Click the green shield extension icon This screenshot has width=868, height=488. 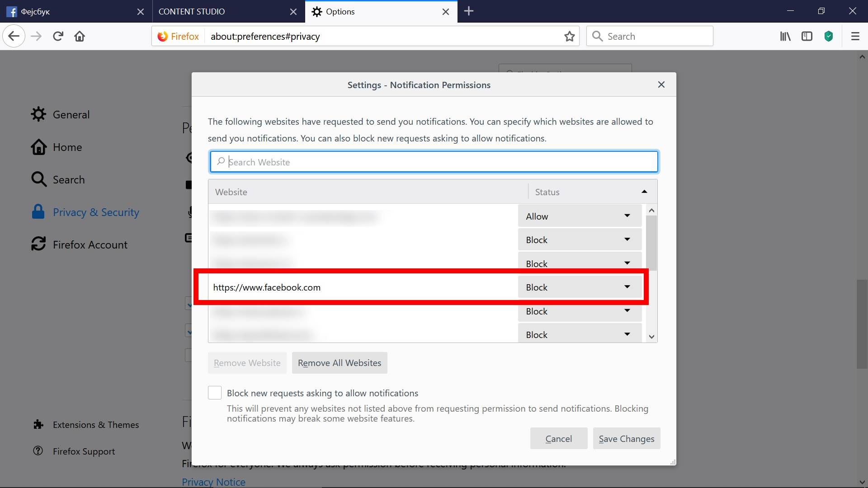(x=829, y=36)
